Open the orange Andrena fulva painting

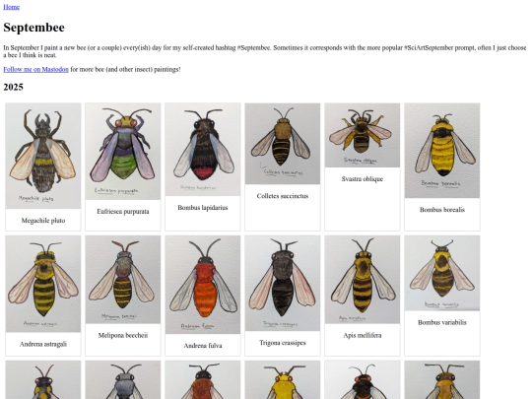pyautogui.click(x=203, y=285)
